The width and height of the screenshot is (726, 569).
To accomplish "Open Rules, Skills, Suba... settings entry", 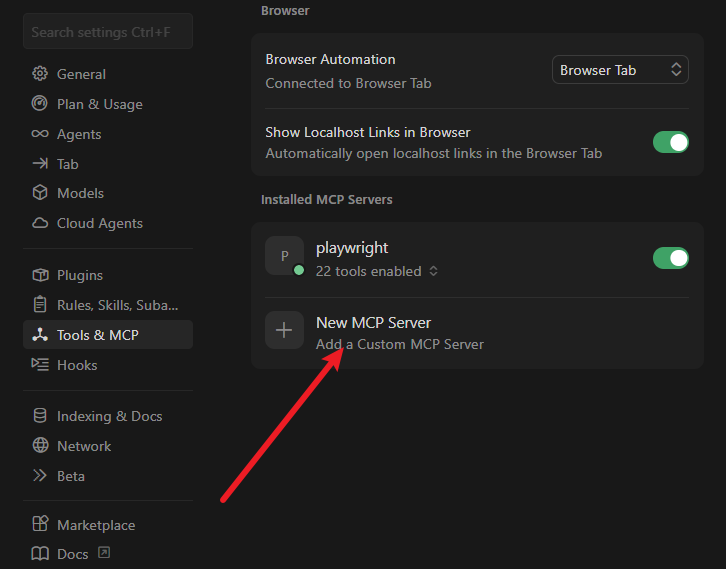I will 108,305.
